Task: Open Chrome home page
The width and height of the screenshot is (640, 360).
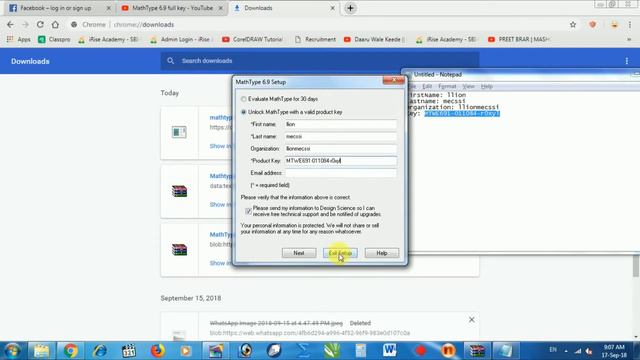Action: (x=55, y=24)
